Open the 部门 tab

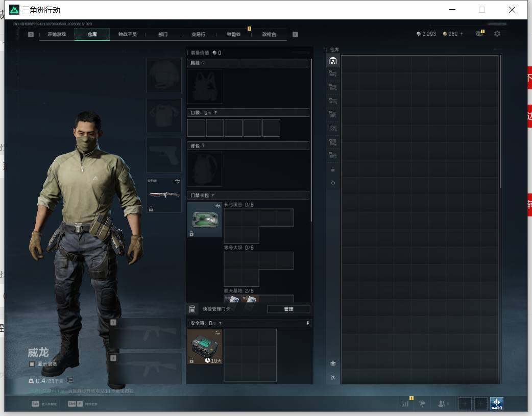163,34
